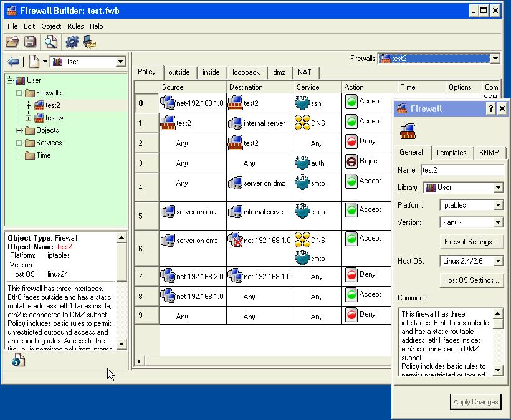Click the blue Back arrow icon
The height and width of the screenshot is (420, 511).
coord(13,61)
